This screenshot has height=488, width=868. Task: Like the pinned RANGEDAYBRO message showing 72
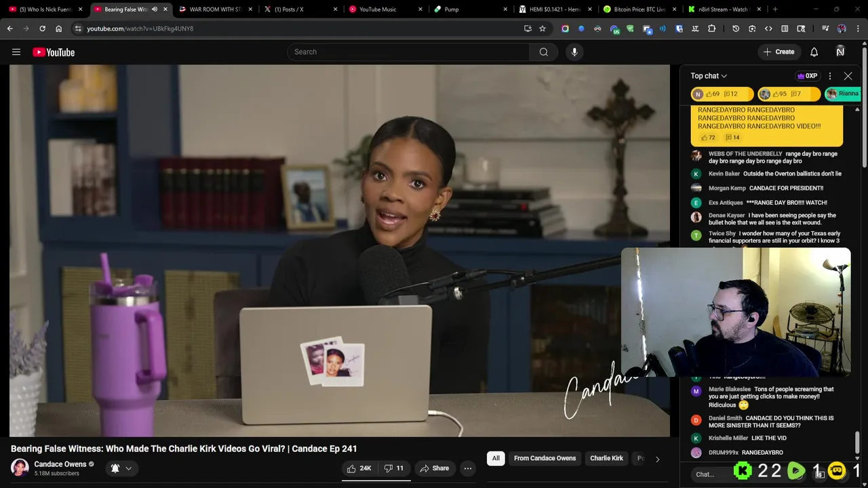(x=707, y=138)
